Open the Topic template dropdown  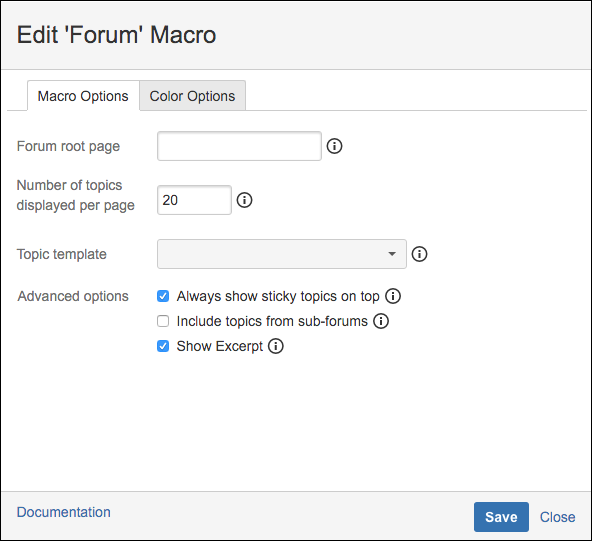tap(282, 254)
